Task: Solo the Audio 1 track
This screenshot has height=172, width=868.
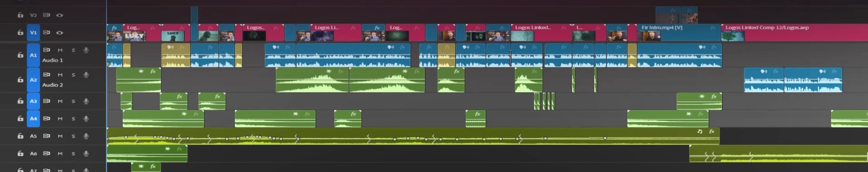Action: tap(73, 50)
